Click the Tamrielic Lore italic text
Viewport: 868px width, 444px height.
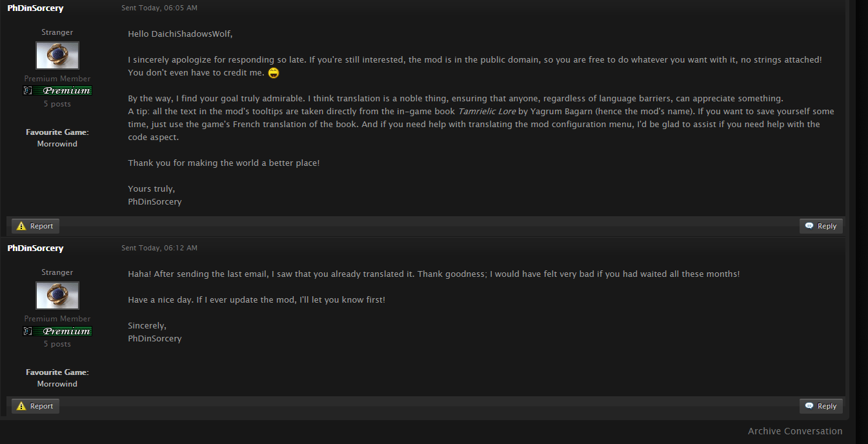[487, 112]
